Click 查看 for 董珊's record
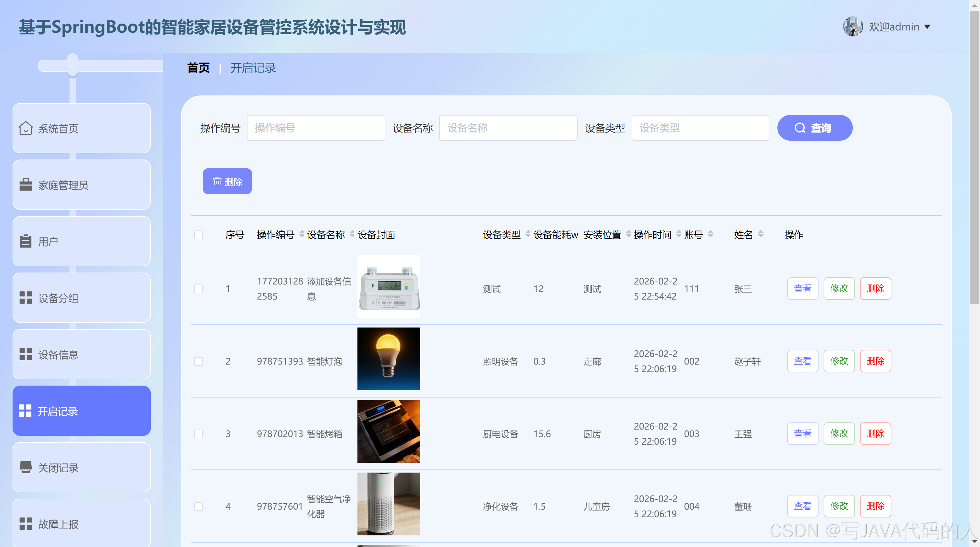 tap(803, 506)
